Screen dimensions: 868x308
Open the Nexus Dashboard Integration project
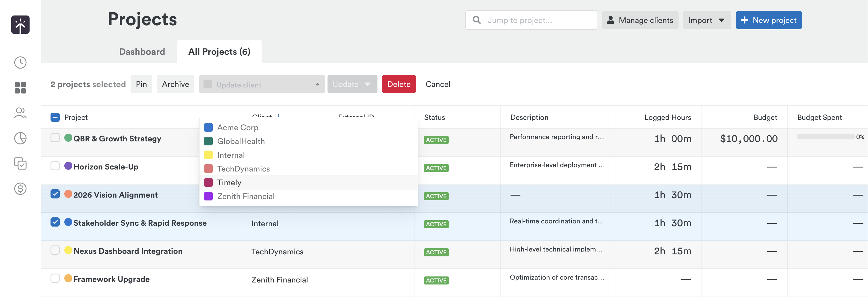coord(128,251)
